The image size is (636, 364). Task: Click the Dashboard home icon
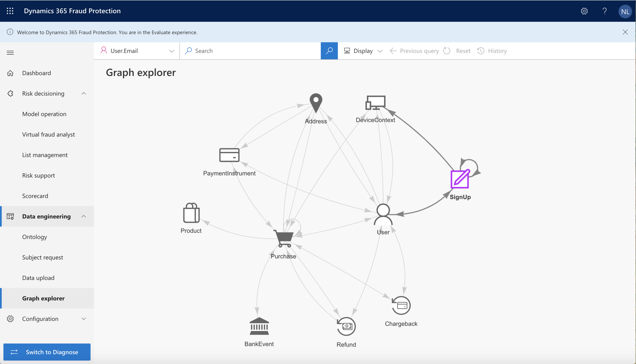point(10,73)
